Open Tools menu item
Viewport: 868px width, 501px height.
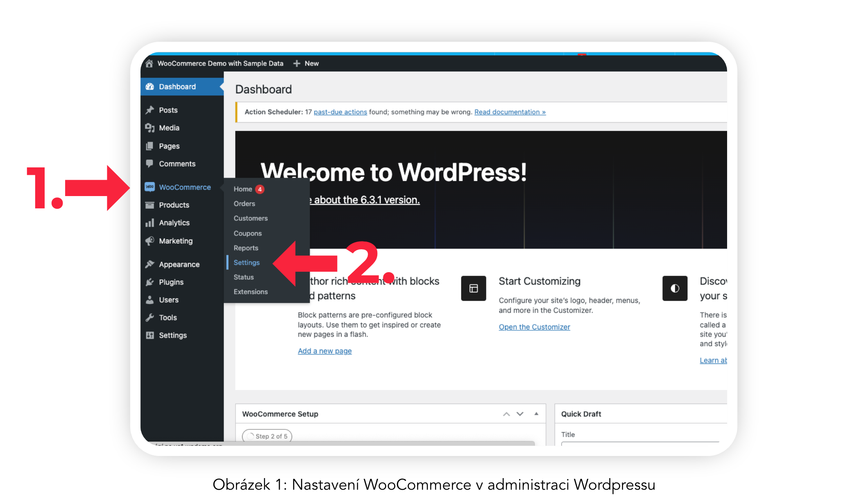click(x=168, y=318)
